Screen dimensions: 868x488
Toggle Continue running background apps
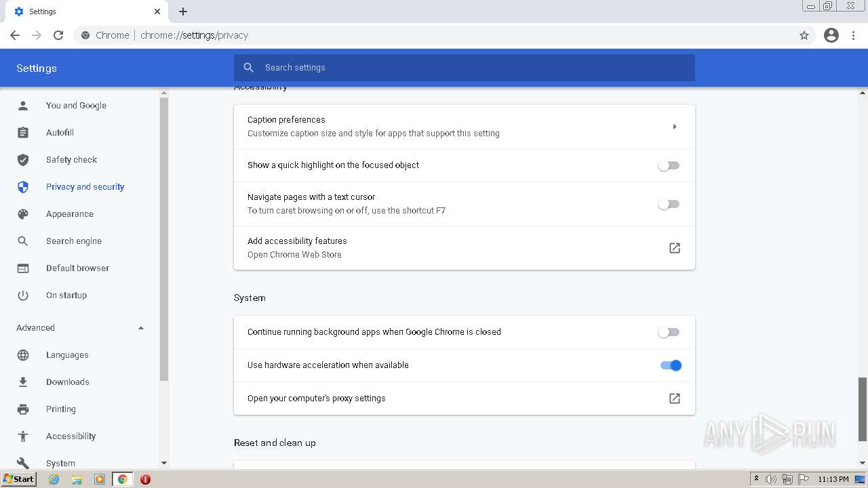pos(669,332)
